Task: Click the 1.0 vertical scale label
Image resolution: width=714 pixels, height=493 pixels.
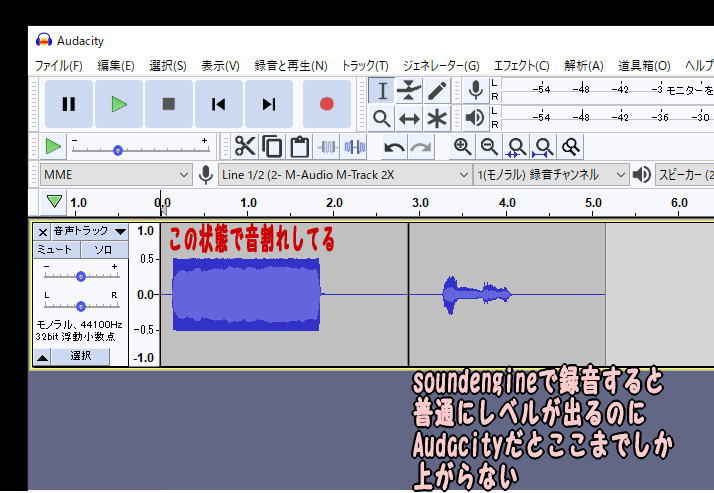Action: tap(145, 231)
